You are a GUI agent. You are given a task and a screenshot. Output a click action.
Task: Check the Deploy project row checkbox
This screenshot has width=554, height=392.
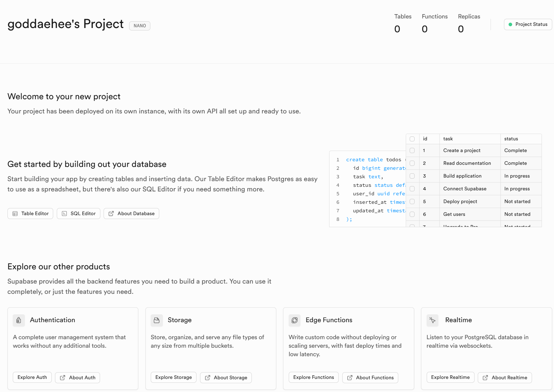412,202
